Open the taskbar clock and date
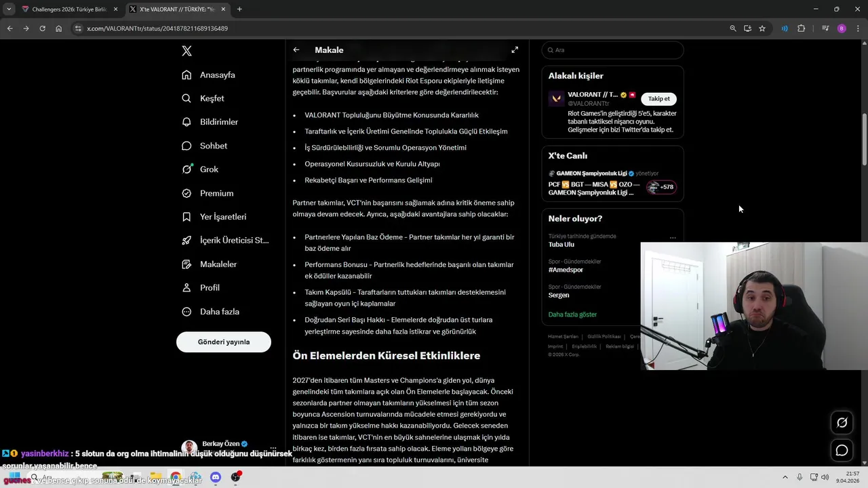Screen dimensions: 868x488 [848, 477]
